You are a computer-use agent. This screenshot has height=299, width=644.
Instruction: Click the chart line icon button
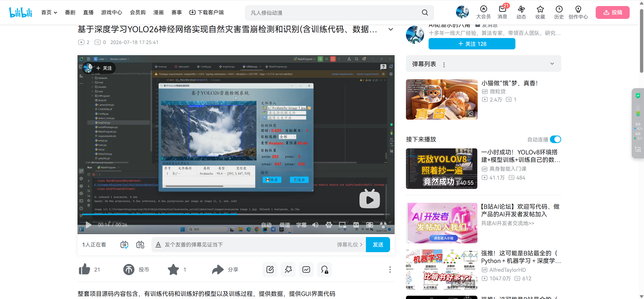pyautogui.click(x=306, y=269)
